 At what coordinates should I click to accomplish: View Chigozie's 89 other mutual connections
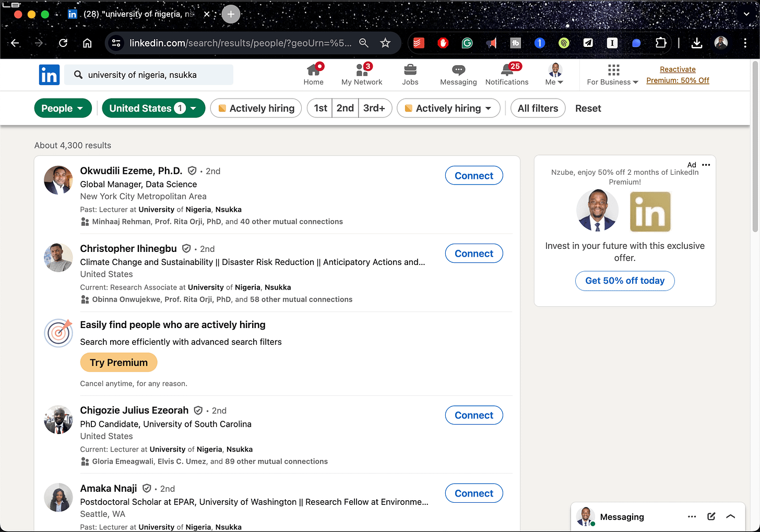point(276,462)
